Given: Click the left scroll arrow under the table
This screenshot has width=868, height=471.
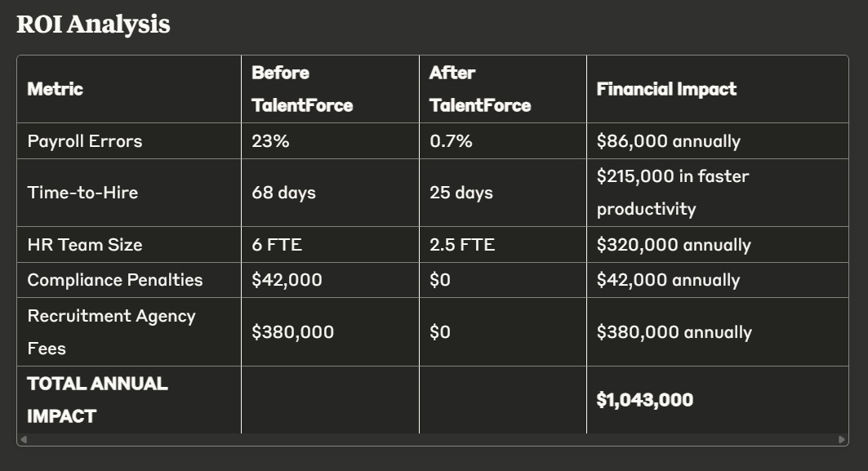Looking at the screenshot, I should pos(23,439).
